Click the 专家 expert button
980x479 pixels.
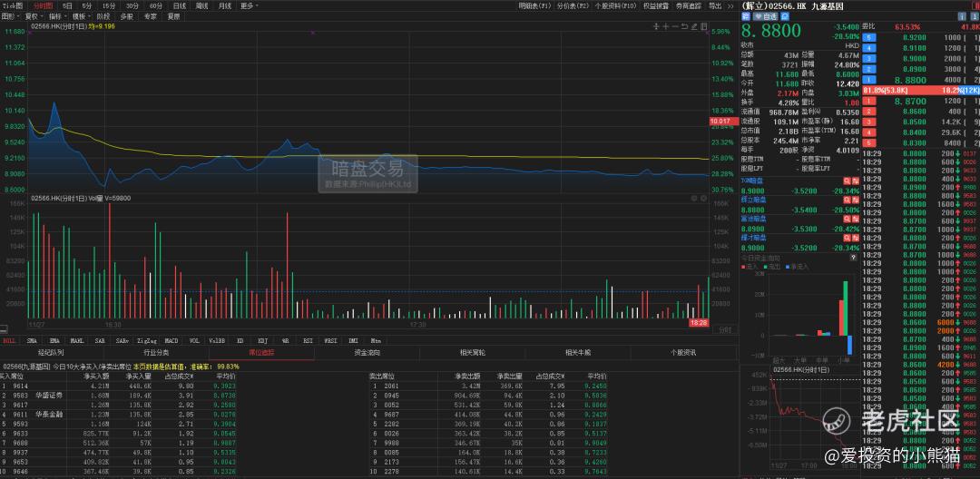tap(150, 15)
